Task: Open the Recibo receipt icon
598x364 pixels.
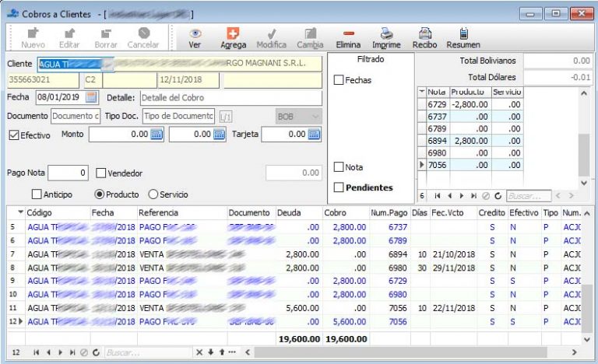Action: [425, 33]
